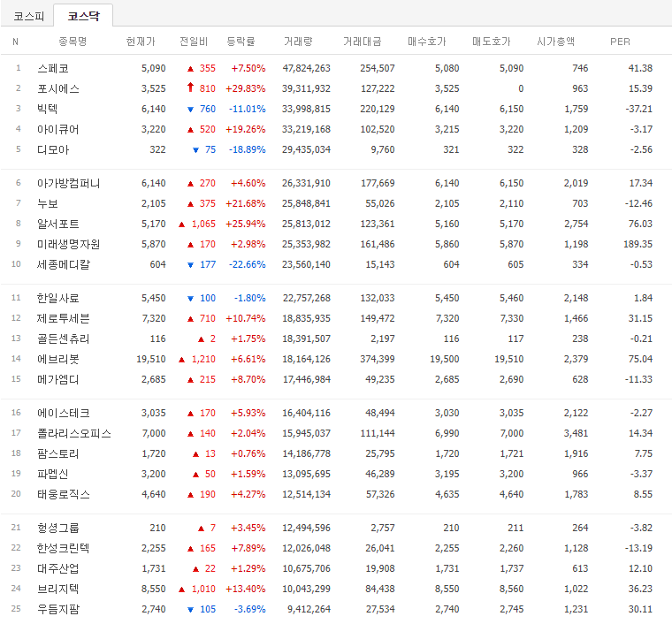
Task: Click 골든센츄리 ask price 117
Action: tap(516, 339)
